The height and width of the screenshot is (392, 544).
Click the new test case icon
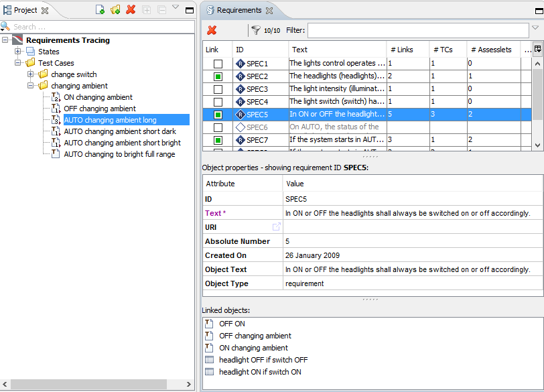click(100, 9)
